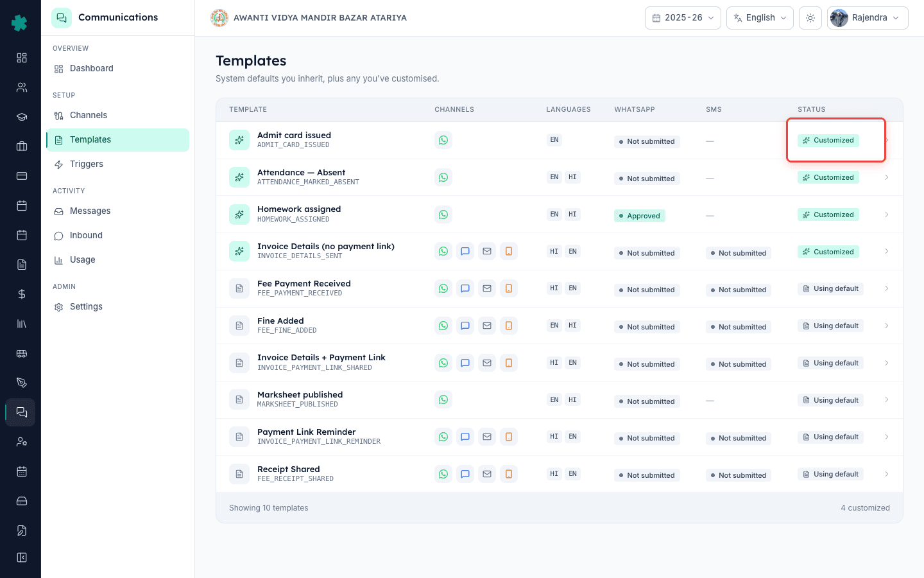
Task: Click the sparkle icon beside Homework assigned
Action: 239,215
